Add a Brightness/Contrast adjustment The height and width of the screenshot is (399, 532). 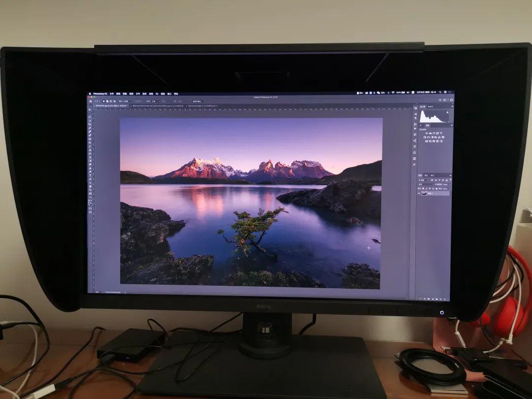(427, 133)
